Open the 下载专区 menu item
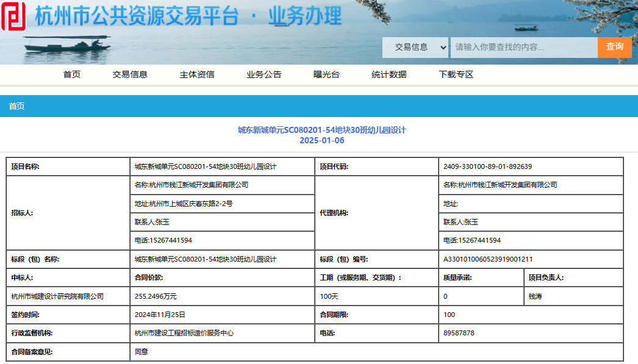This screenshot has height=364, width=638. (456, 74)
